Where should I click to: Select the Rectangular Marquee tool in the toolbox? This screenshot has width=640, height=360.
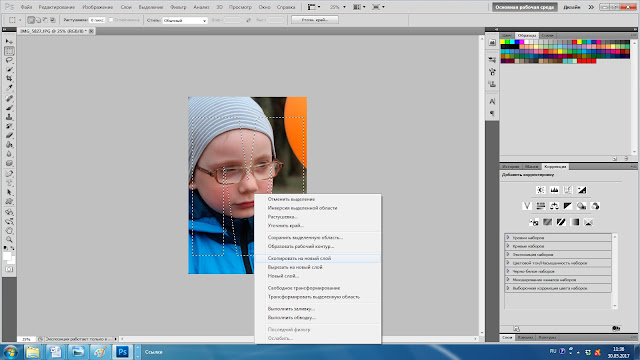point(9,51)
